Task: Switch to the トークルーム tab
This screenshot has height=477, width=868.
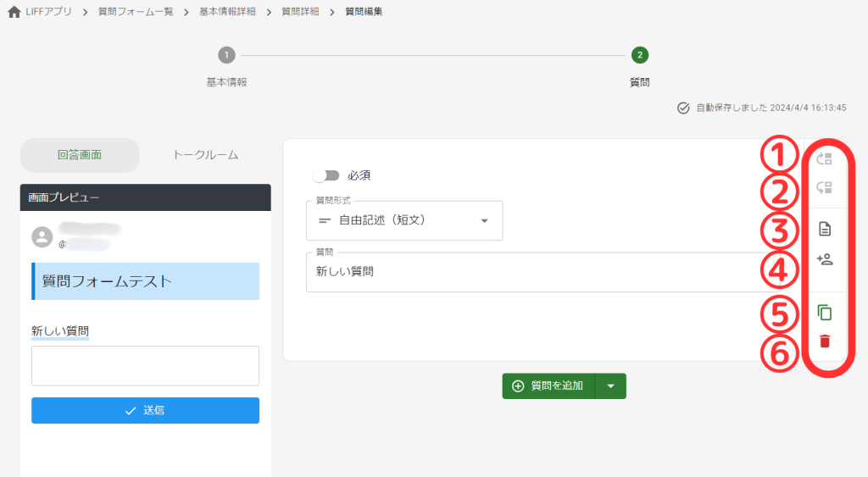Action: [x=205, y=155]
